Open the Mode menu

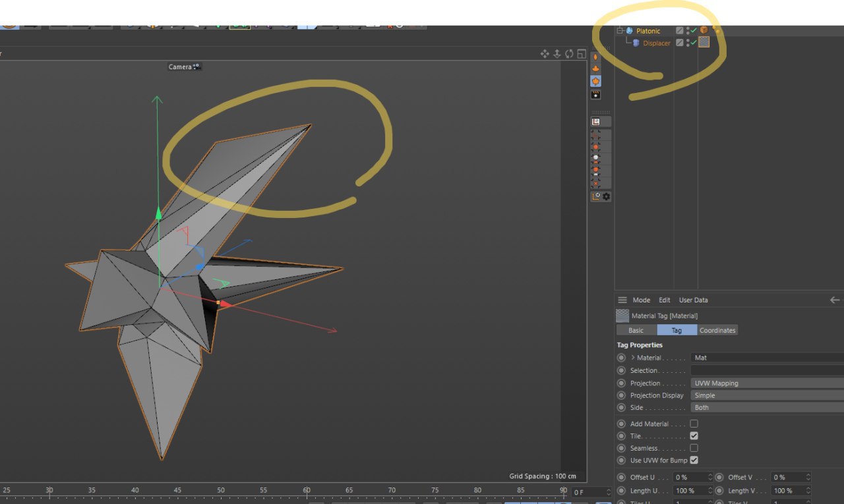pos(641,300)
